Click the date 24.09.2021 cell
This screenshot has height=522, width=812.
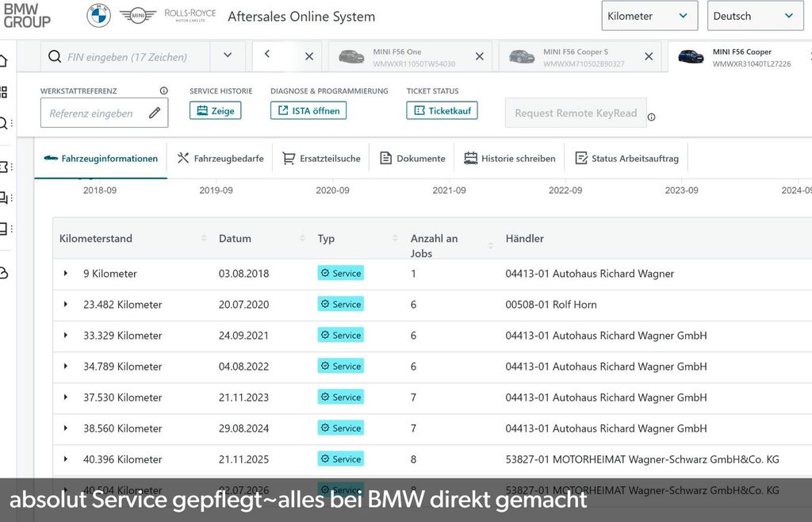243,336
